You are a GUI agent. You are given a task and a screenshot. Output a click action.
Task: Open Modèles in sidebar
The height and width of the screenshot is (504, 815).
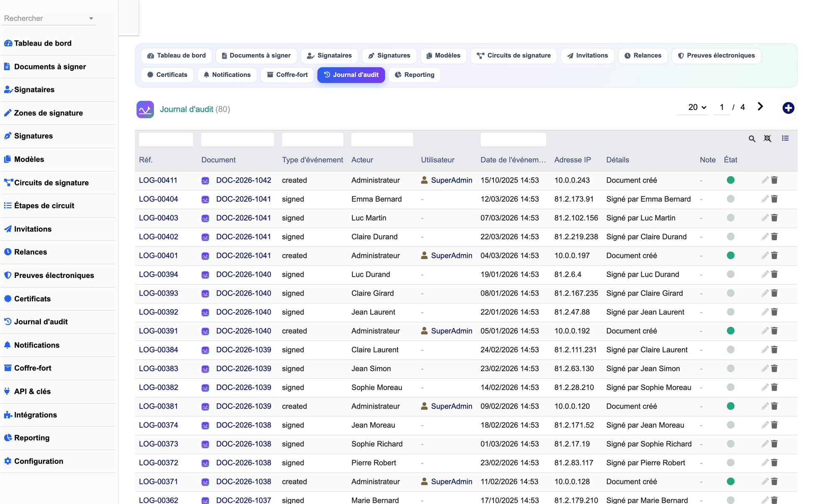29,159
